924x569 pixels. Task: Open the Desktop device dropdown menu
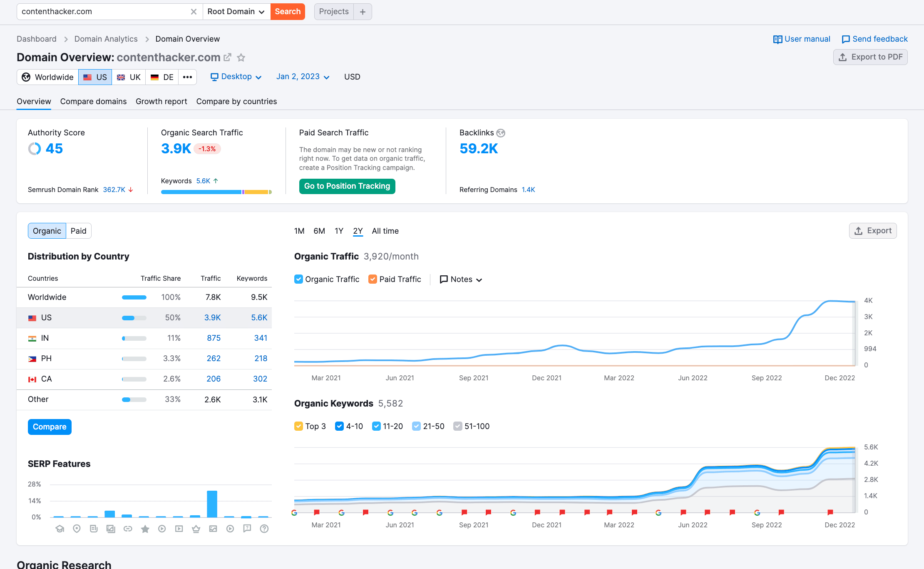[236, 77]
